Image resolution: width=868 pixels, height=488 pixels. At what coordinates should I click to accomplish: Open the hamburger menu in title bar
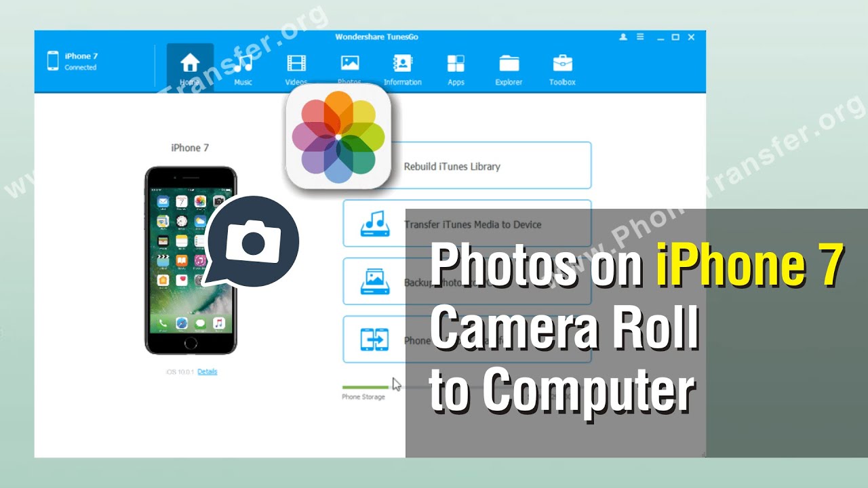[x=640, y=37]
